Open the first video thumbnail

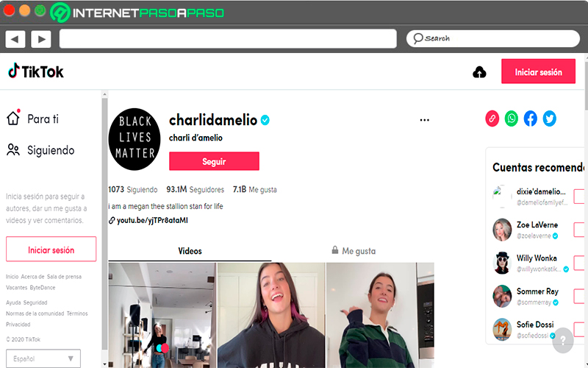point(162,315)
